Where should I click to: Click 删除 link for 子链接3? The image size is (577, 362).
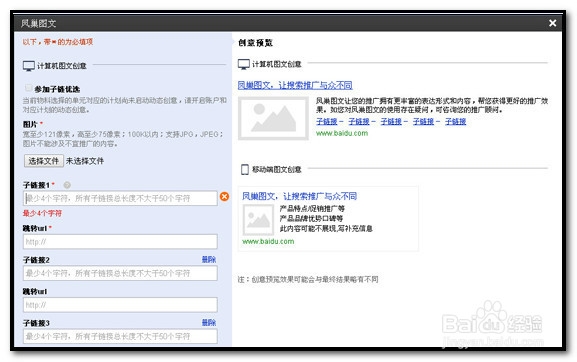pyautogui.click(x=209, y=323)
